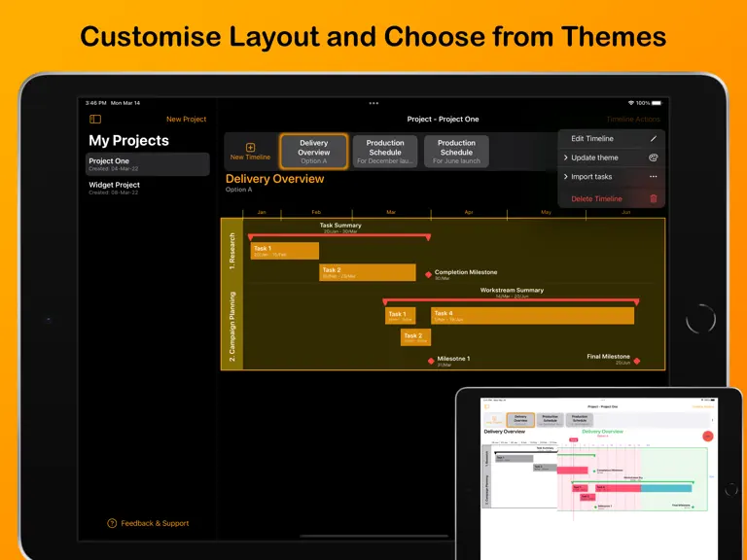Click the small iPad light theme preview
Image resolution: width=747 pixels, height=560 pixels.
pos(599,476)
